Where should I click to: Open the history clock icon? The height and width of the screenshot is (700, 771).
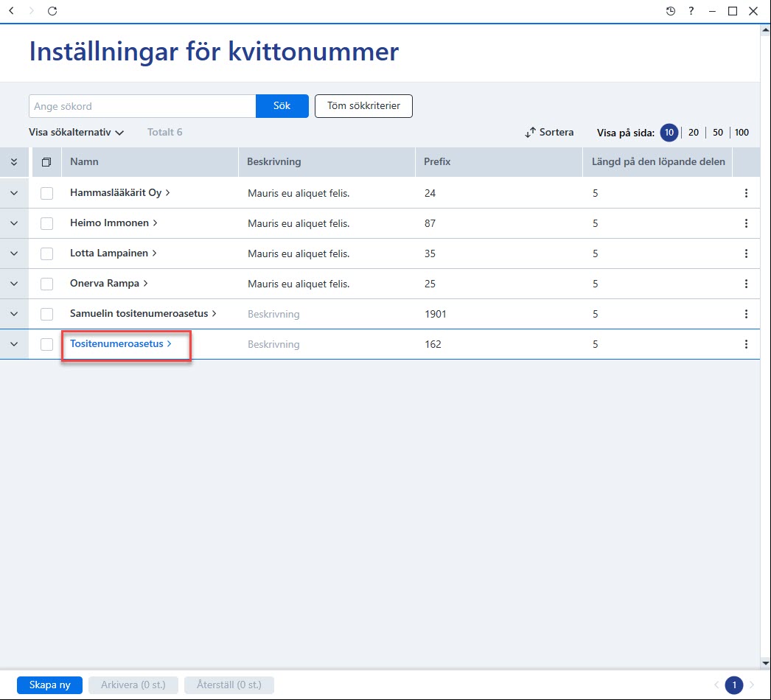(x=670, y=11)
